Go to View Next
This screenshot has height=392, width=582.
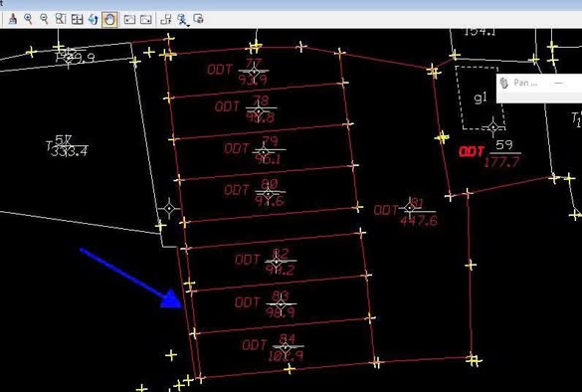(146, 19)
